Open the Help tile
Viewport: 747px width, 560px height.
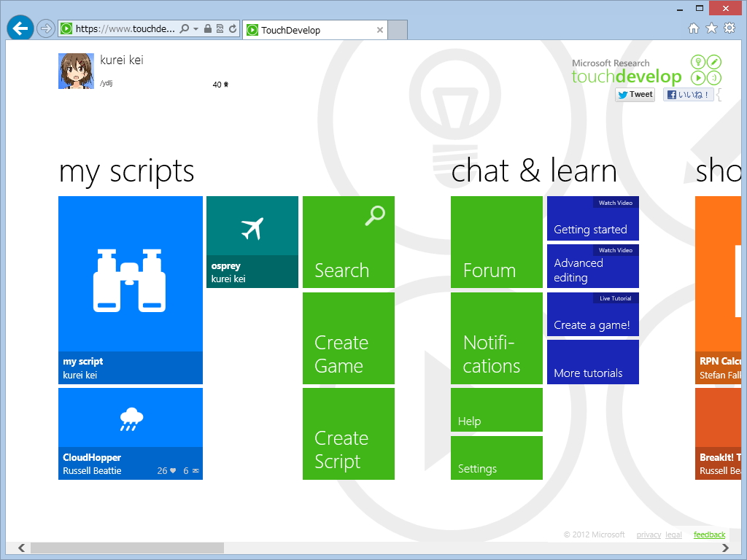496,410
